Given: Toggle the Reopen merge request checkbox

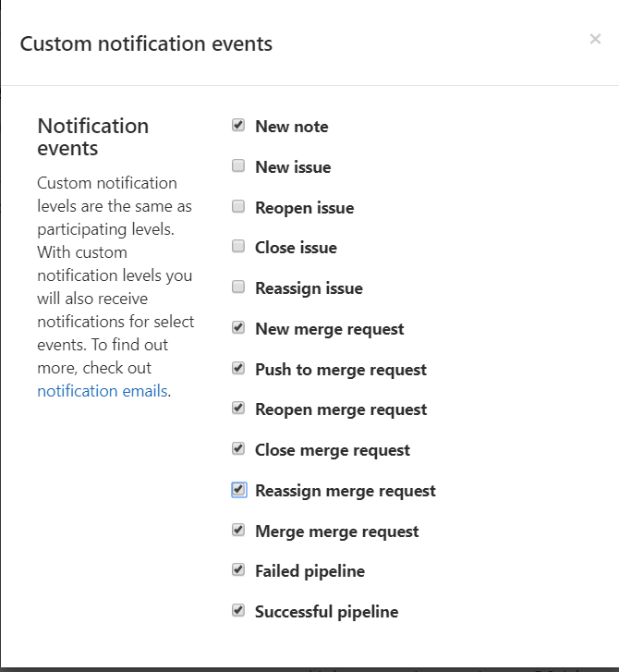Looking at the screenshot, I should pyautogui.click(x=238, y=409).
